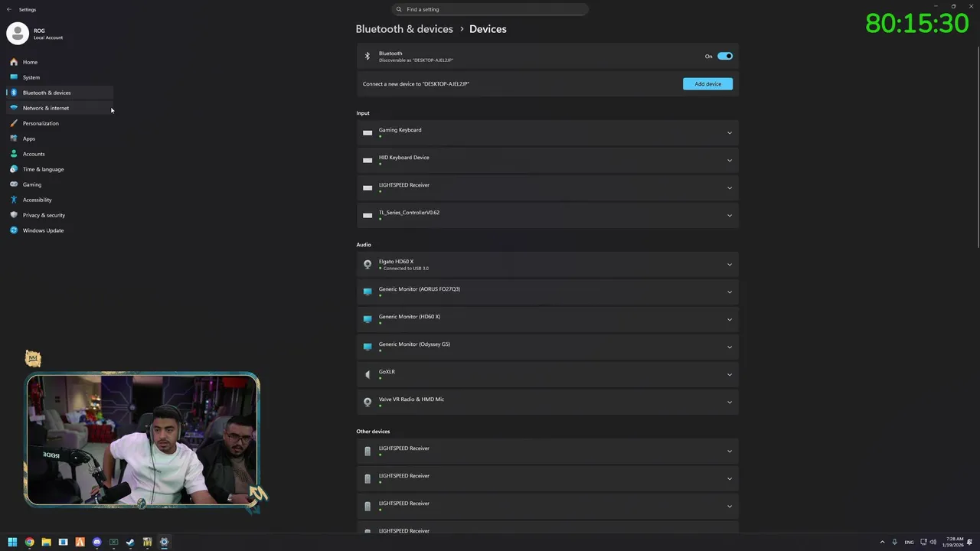Open Personalization settings
980x551 pixels.
click(60, 123)
